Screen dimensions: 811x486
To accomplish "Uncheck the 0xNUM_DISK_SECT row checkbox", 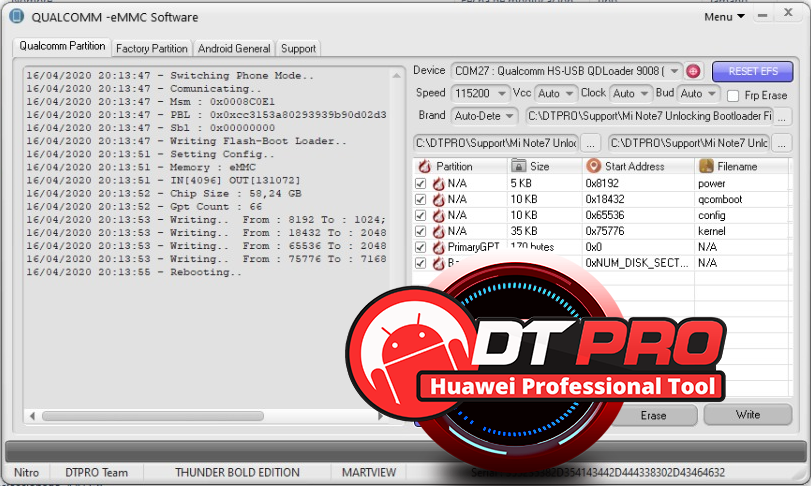I will point(420,263).
